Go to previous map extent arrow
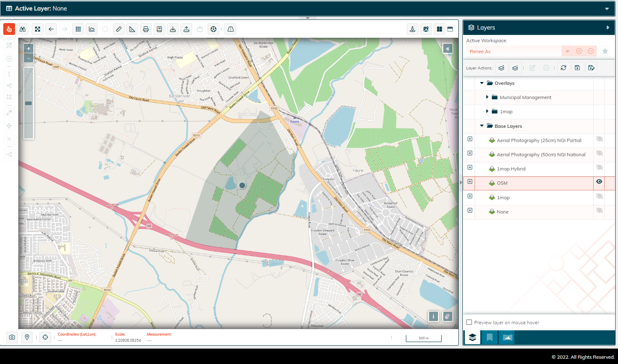This screenshot has width=618, height=364. coord(51,29)
